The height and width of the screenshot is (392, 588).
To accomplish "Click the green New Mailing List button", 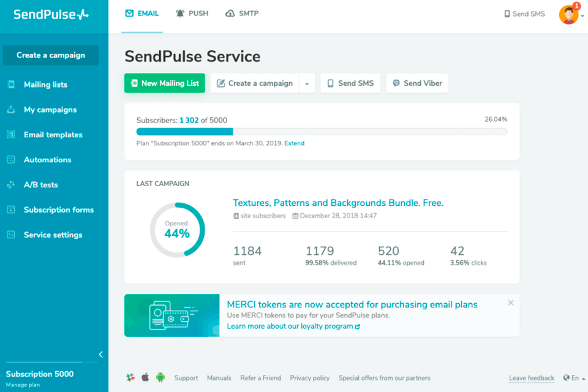I will pyautogui.click(x=165, y=83).
